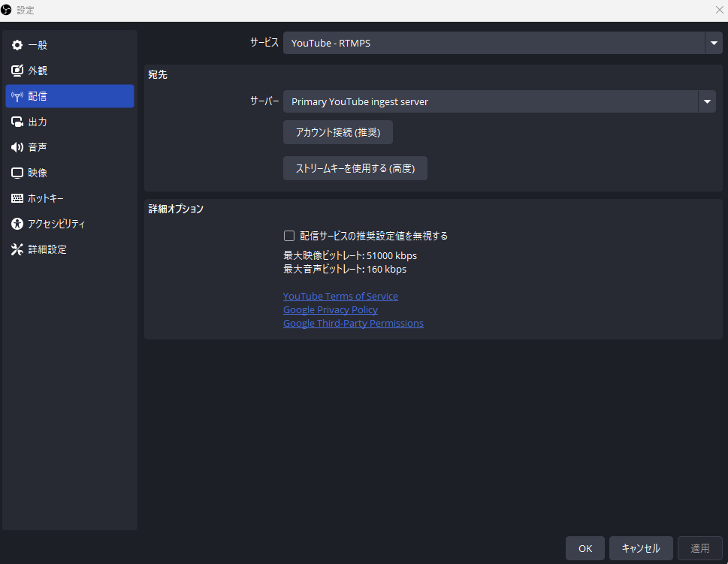This screenshot has width=728, height=564.
Task: Click ストリームキーを使用する (高度) button
Action: click(x=355, y=168)
